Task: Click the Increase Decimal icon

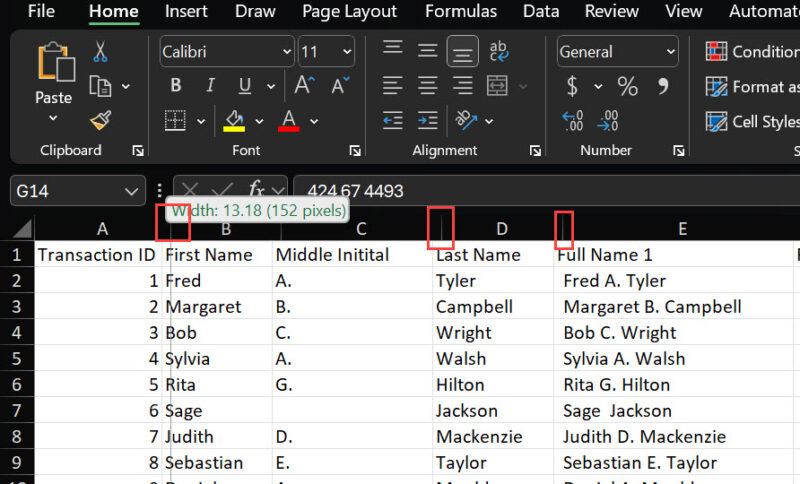Action: coord(573,121)
